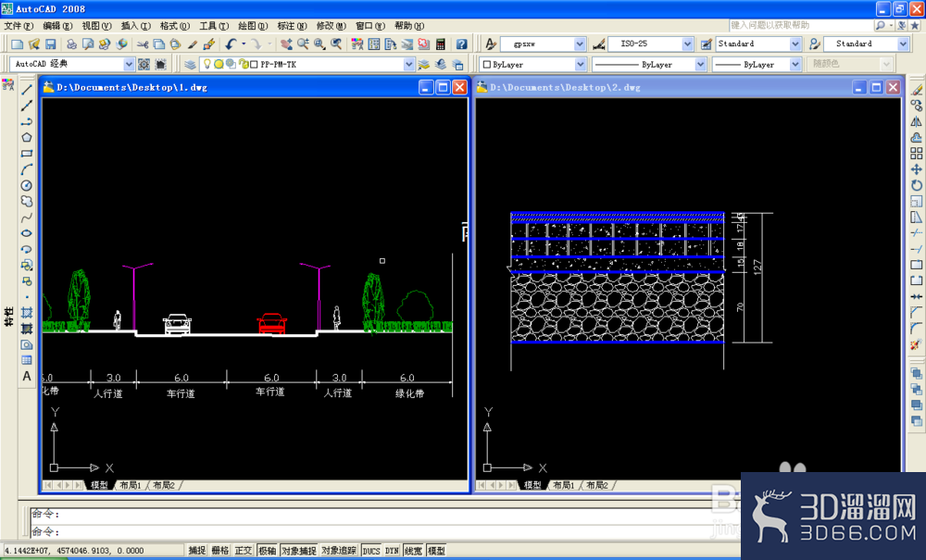Viewport: 926px width, 560px height.
Task: Open the gpsxw text style dropdown
Action: click(580, 44)
